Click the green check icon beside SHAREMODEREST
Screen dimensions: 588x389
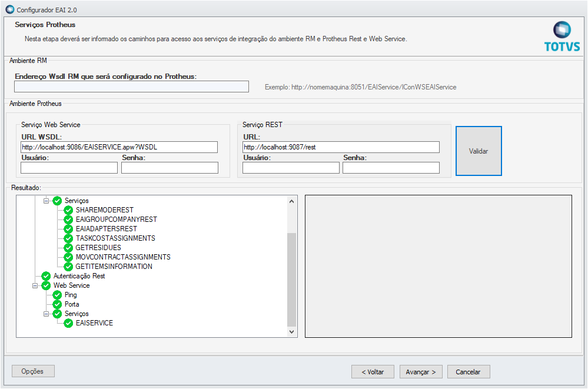point(68,210)
